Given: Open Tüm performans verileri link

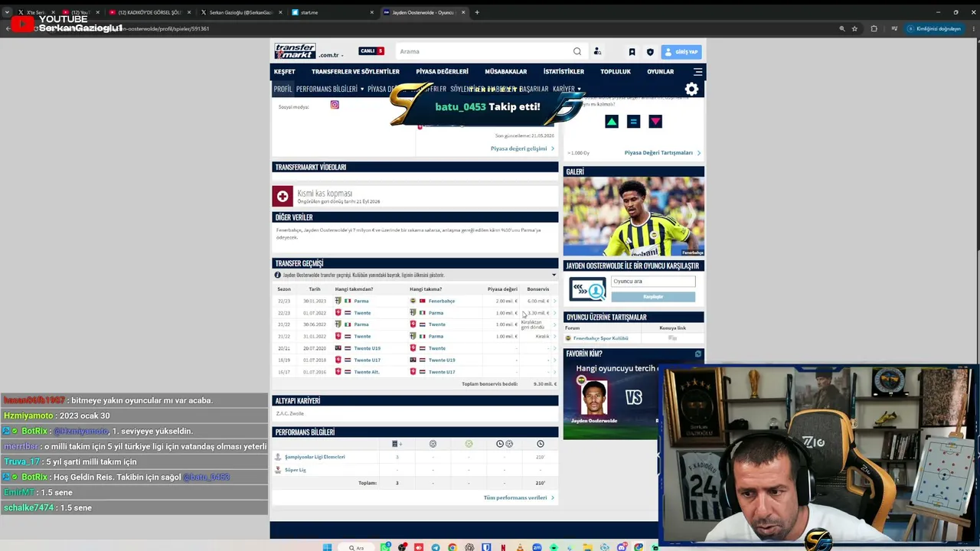Looking at the screenshot, I should 518,498.
